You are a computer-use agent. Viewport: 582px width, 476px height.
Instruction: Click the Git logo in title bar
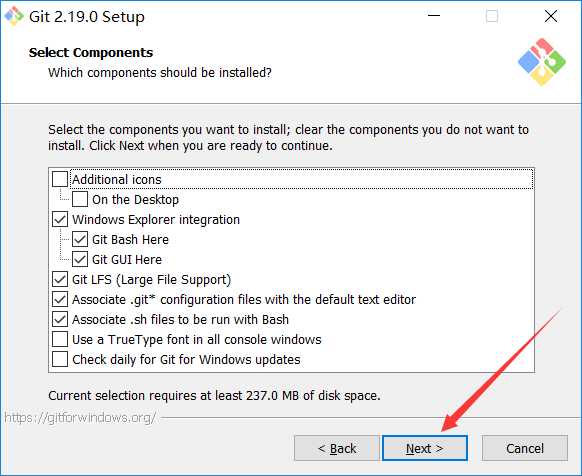(14, 17)
